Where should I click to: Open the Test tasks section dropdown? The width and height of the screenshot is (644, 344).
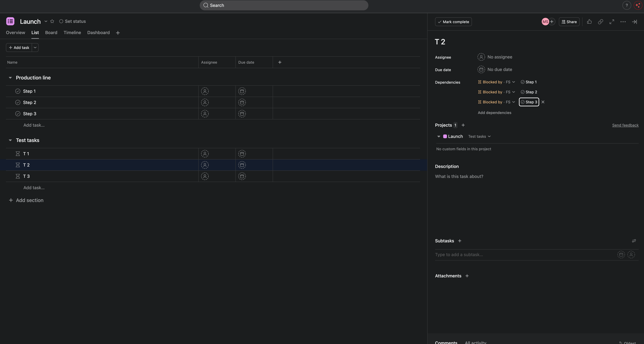pyautogui.click(x=479, y=137)
